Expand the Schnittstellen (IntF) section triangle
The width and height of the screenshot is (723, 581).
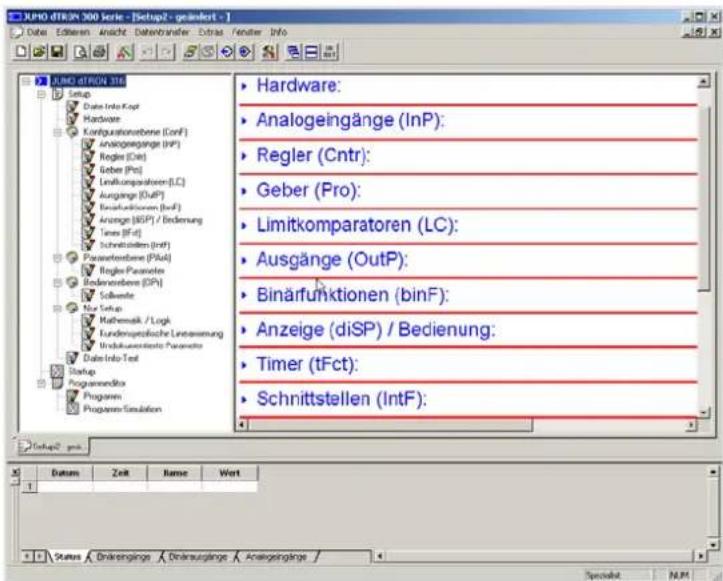pyautogui.click(x=244, y=399)
